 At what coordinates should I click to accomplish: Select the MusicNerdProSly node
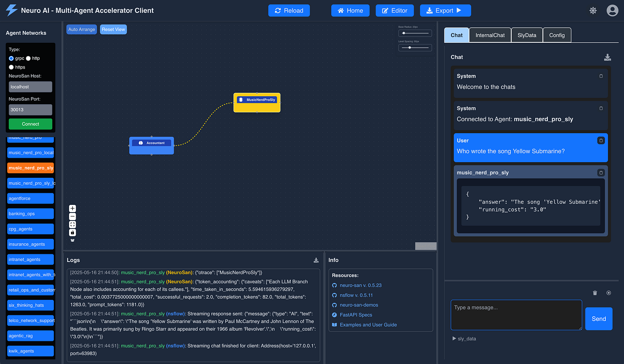pyautogui.click(x=257, y=102)
